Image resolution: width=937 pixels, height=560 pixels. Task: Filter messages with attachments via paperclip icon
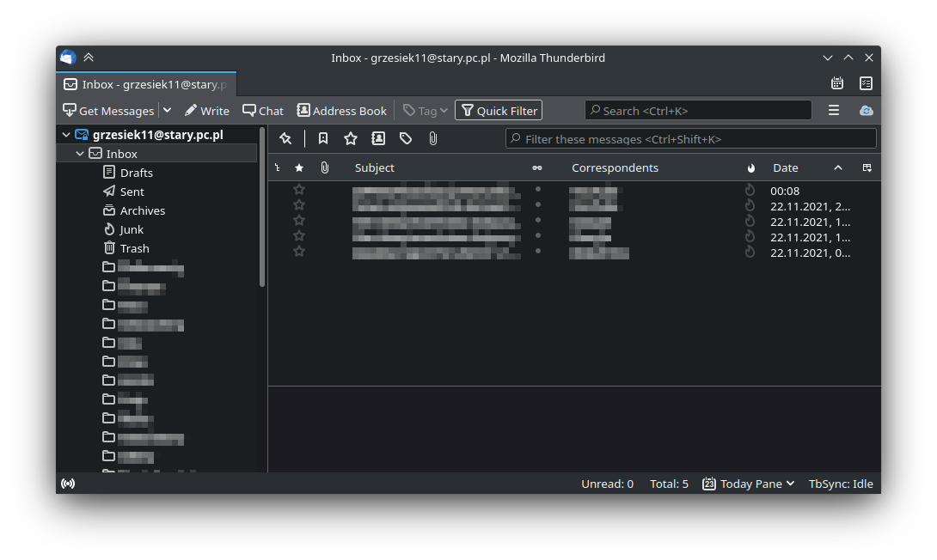[433, 138]
